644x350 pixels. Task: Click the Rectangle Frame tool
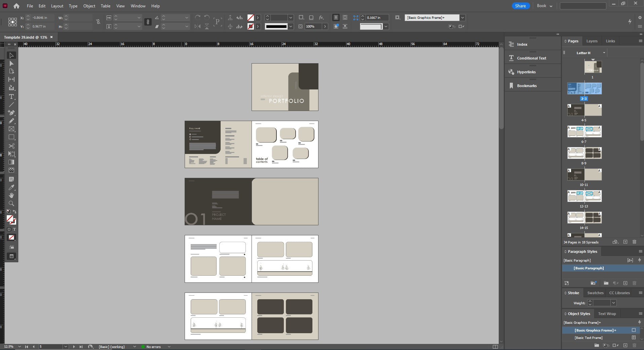11,129
